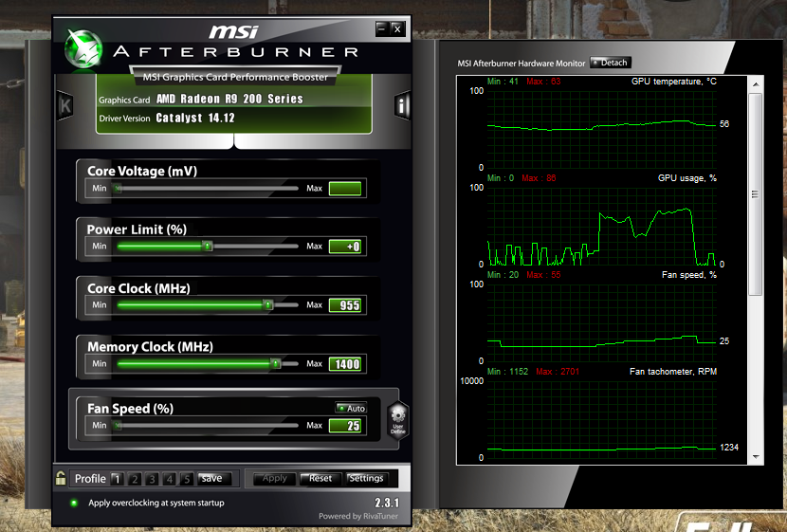Click the Core Clock 955 value field
This screenshot has width=787, height=532.
pos(345,305)
